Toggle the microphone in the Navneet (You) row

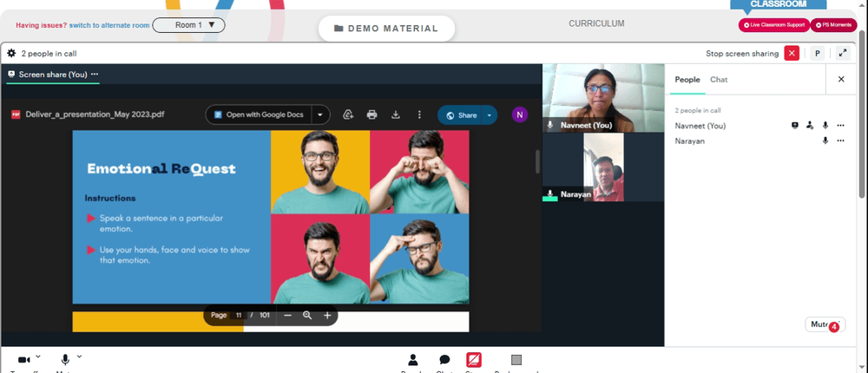(x=825, y=126)
